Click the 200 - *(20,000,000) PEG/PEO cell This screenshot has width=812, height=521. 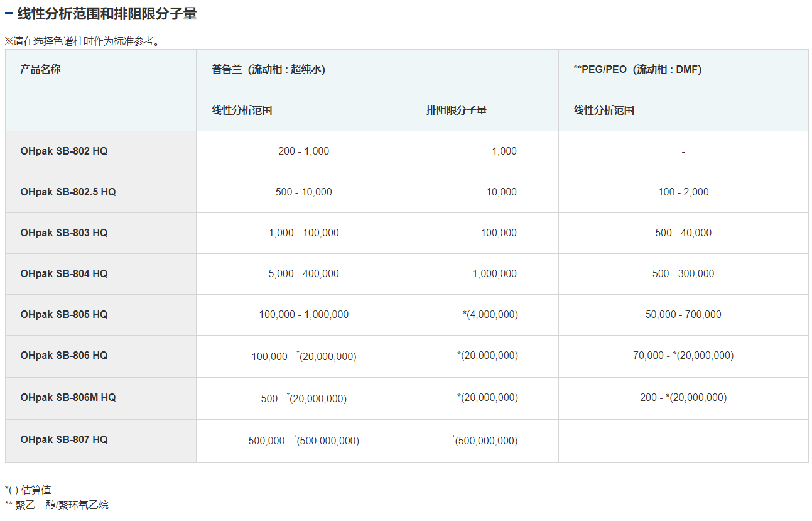pyautogui.click(x=683, y=398)
